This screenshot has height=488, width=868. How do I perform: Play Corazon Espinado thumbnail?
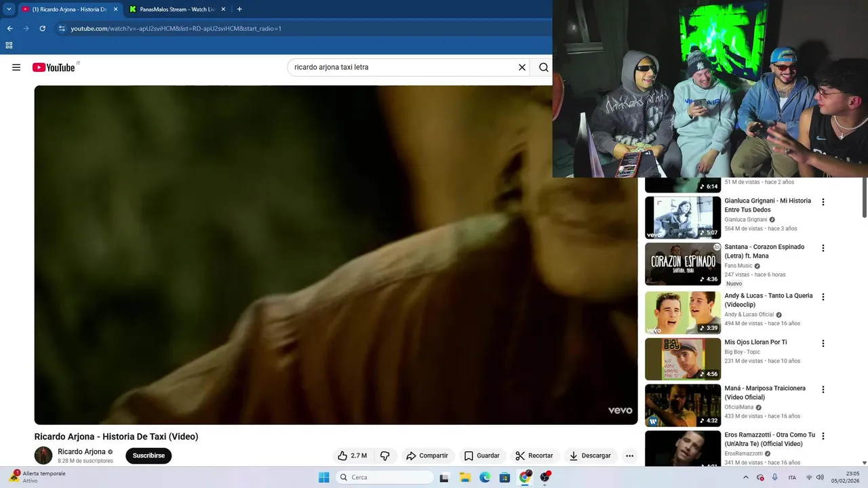(x=683, y=264)
